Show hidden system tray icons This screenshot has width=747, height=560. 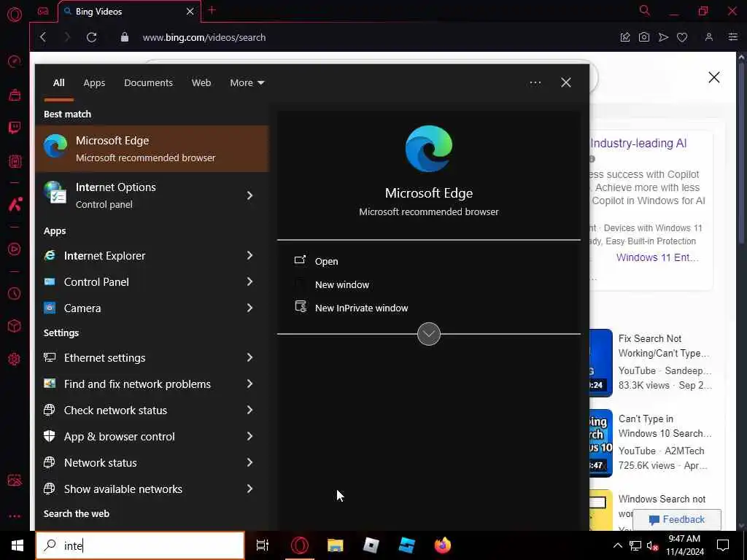point(617,545)
